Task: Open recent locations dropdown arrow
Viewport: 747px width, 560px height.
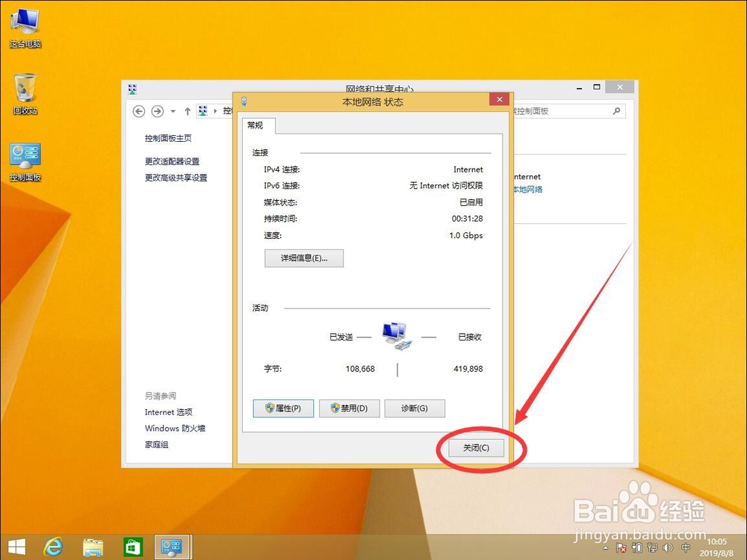Action: [x=173, y=111]
